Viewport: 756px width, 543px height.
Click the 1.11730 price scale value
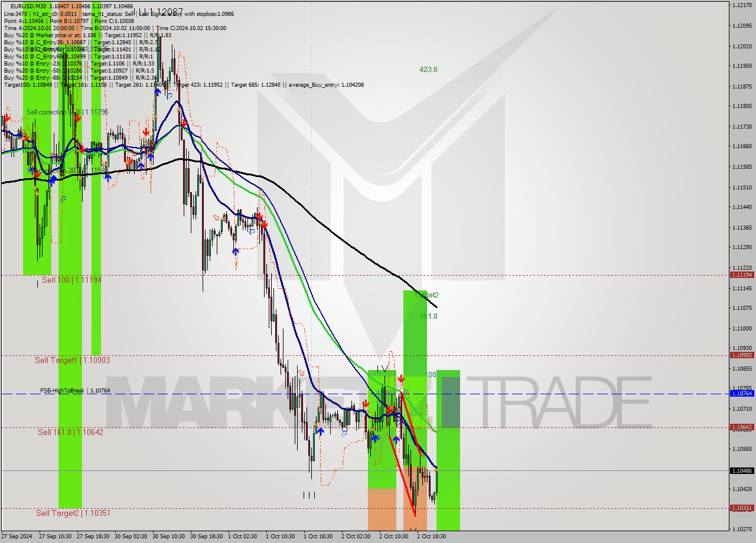click(x=741, y=127)
